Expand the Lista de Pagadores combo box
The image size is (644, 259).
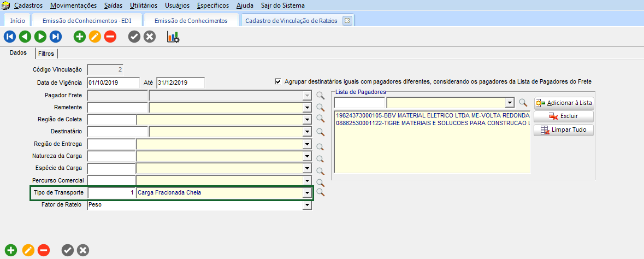pos(510,103)
